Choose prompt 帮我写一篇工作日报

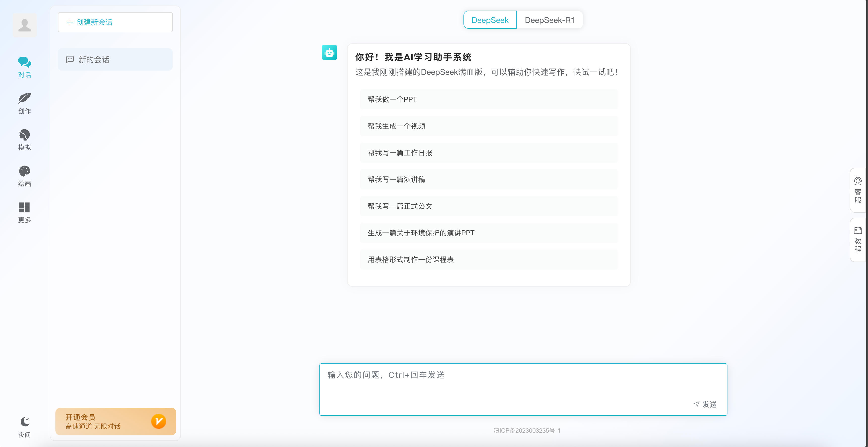tap(489, 153)
